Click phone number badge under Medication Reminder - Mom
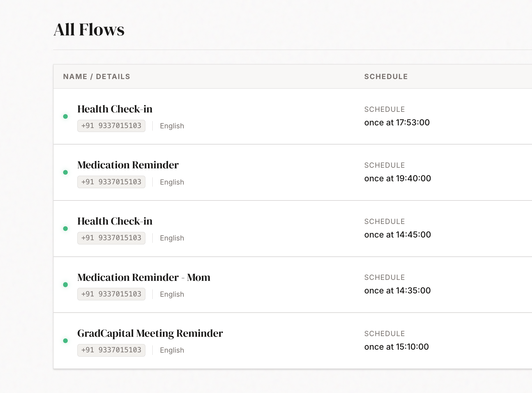Screen dimensions: 532x393 point(111,294)
